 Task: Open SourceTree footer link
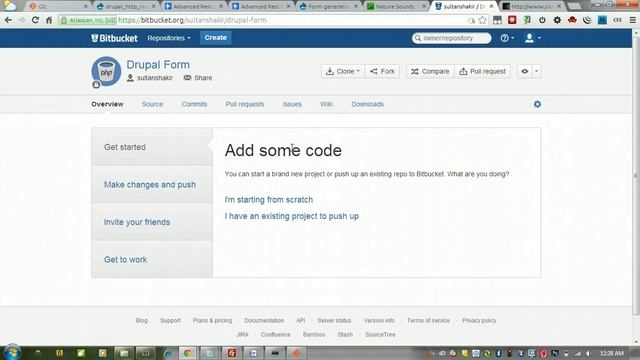point(380,334)
